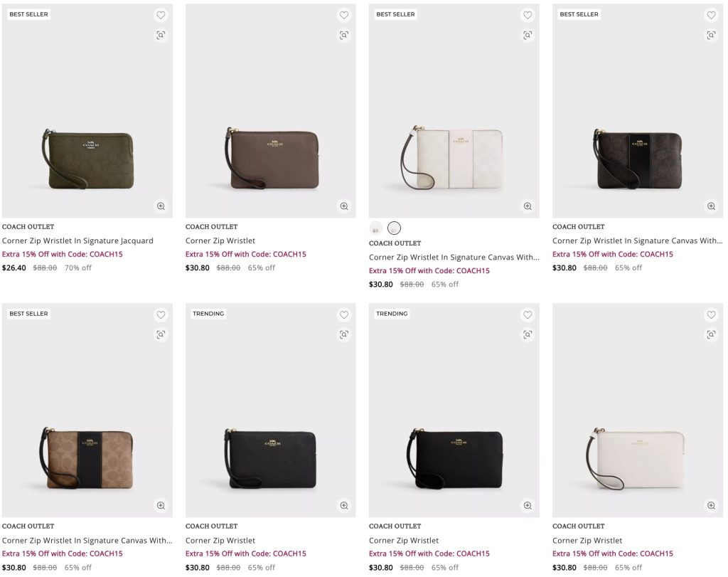Viewport: 728px width, 577px height.
Task: Heart the dark brown black-striped wristlet
Action: point(711,15)
